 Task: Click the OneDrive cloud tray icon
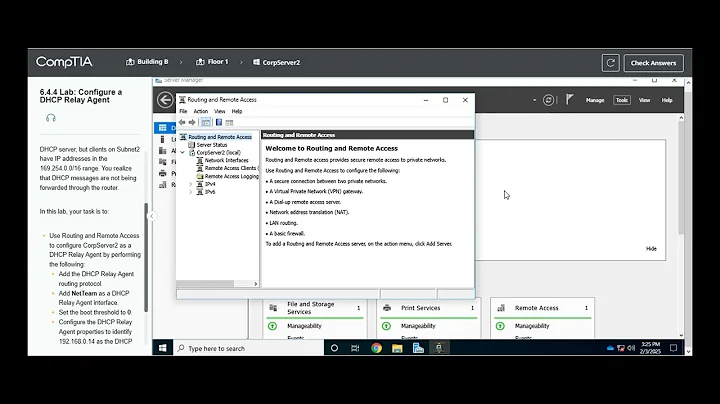point(610,348)
